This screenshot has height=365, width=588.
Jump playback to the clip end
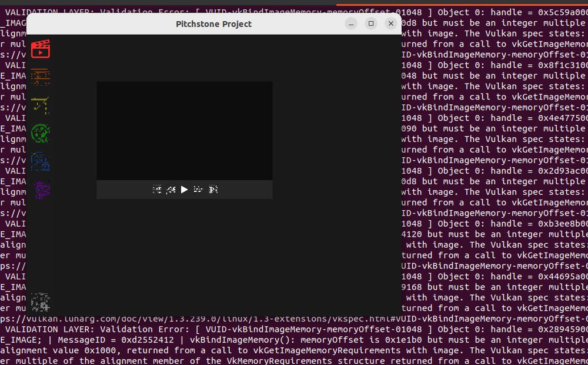[x=213, y=190]
